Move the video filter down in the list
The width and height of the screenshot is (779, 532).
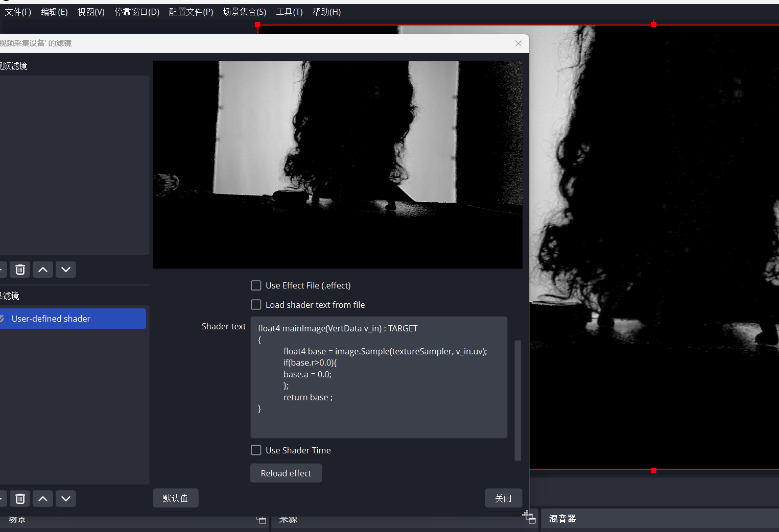click(65, 269)
